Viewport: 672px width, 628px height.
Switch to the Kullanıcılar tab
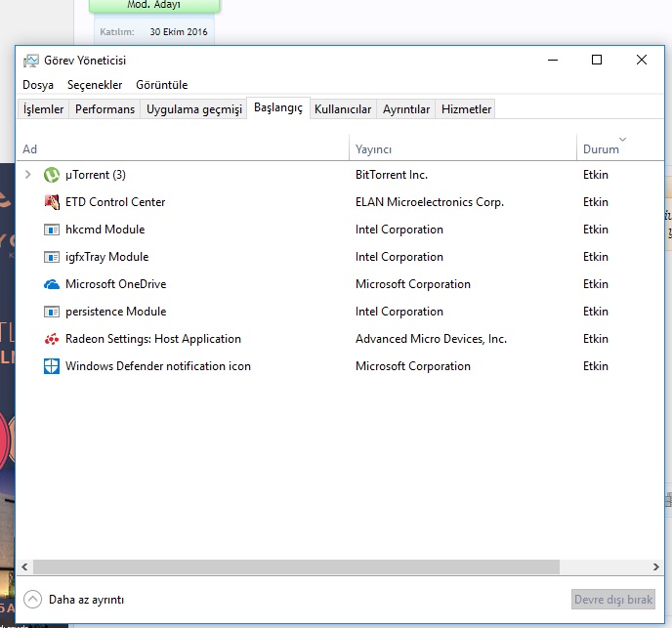(343, 109)
